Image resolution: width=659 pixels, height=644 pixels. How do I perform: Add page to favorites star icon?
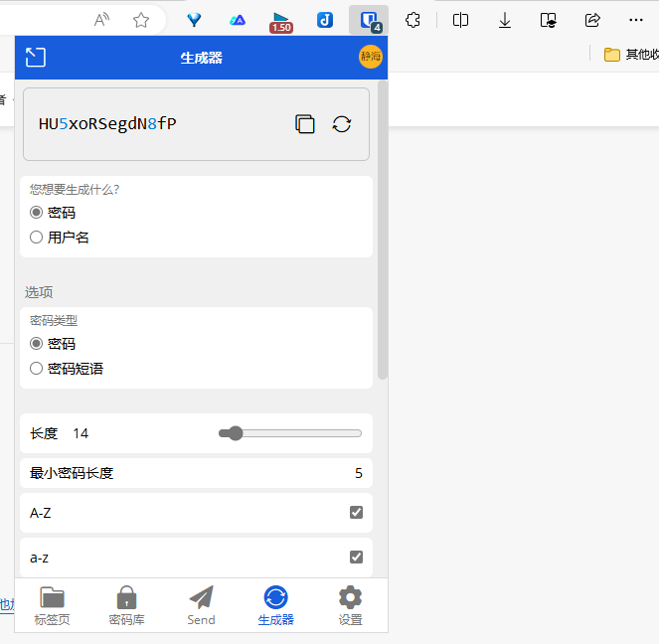click(x=141, y=20)
